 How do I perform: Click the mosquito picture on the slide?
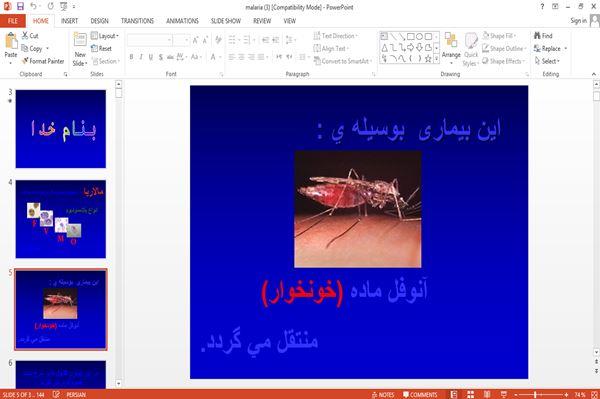point(358,209)
